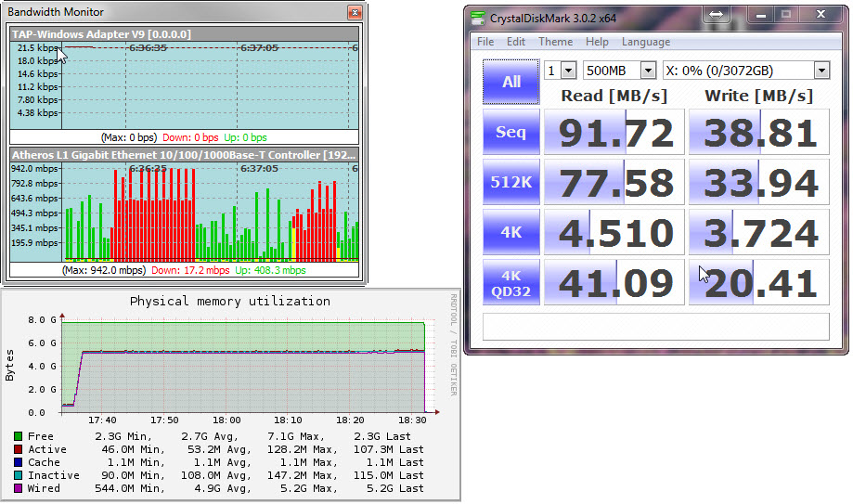Run the 4K benchmark test
This screenshot has width=853, height=504.
511,232
